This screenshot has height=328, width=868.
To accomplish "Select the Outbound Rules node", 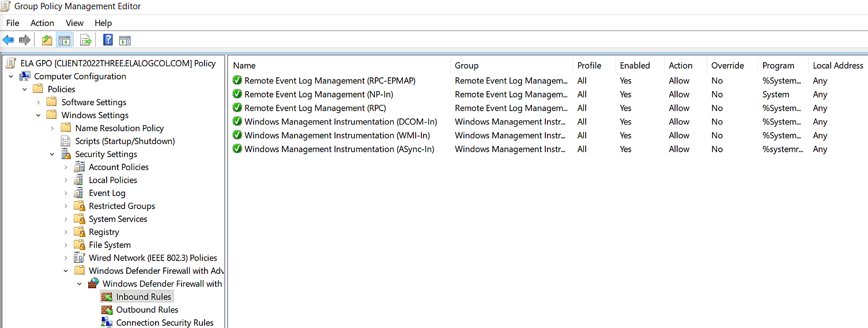I will coord(147,310).
